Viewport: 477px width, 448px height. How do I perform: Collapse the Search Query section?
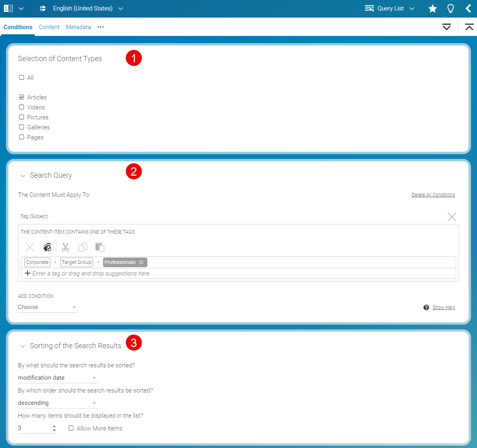pos(23,175)
